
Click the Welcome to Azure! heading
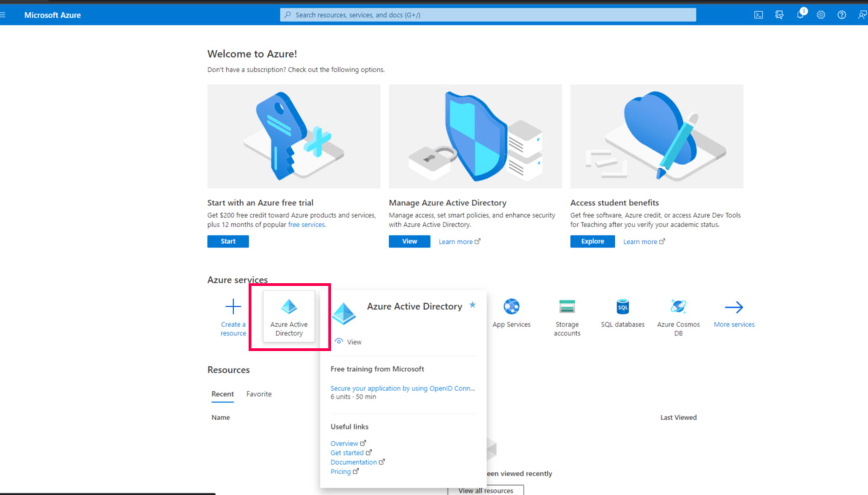tap(252, 54)
